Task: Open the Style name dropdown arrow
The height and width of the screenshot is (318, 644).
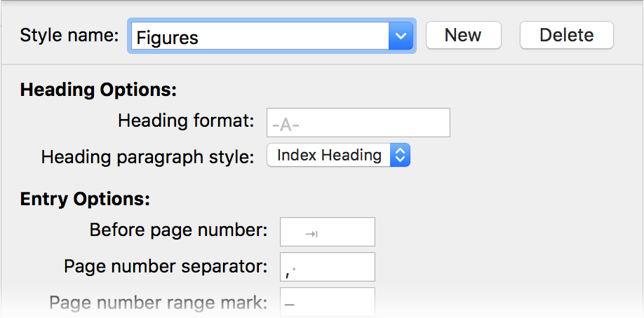Action: click(401, 36)
